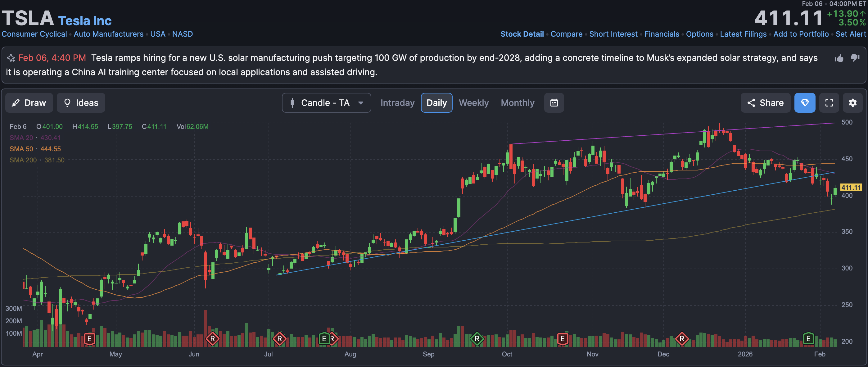Enter fullscreen chart mode
The image size is (868, 367).
(829, 103)
